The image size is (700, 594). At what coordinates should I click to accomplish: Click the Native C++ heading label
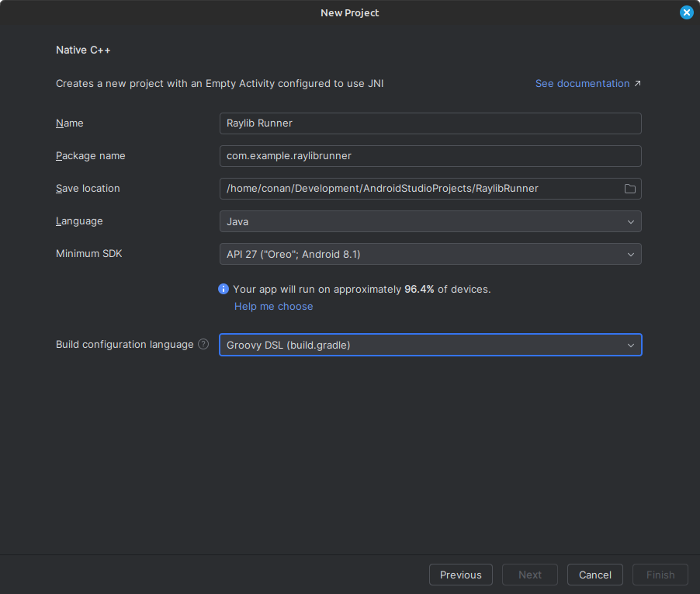tap(83, 50)
